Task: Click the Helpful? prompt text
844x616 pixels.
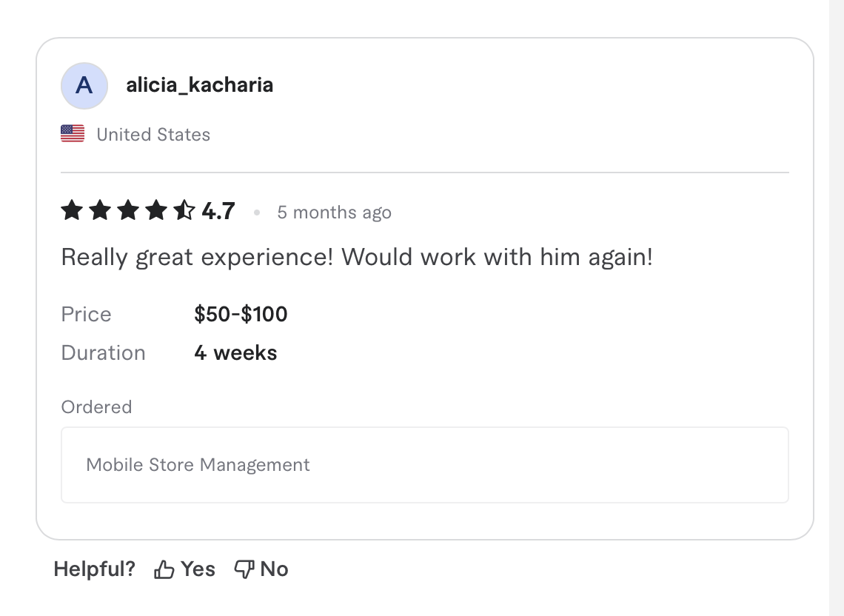Action: click(x=94, y=569)
